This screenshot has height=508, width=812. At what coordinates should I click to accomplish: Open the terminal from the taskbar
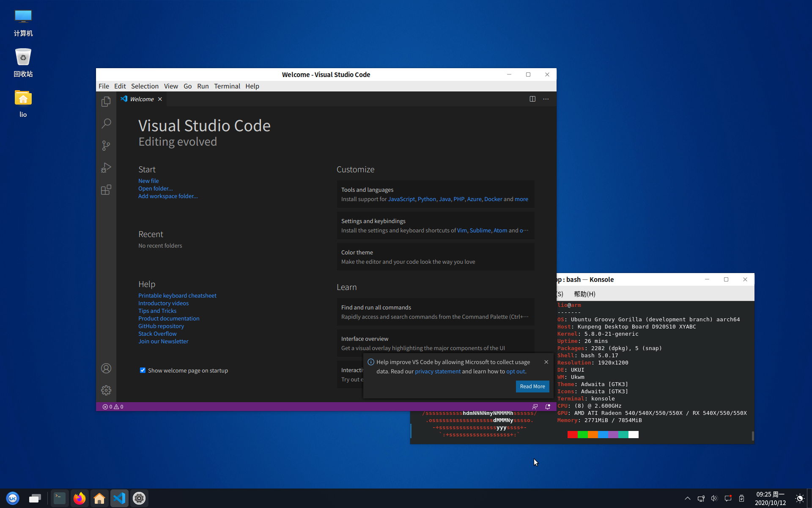point(59,498)
